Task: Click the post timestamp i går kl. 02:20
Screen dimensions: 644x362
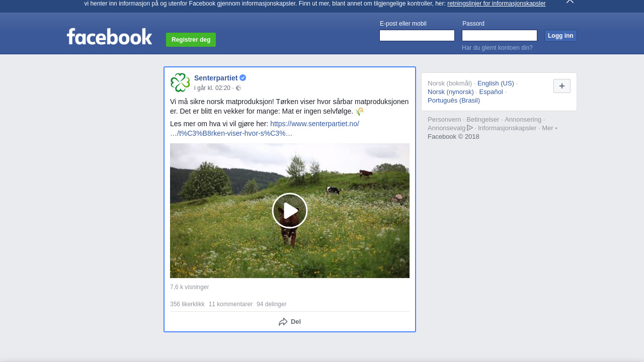Action: point(212,88)
